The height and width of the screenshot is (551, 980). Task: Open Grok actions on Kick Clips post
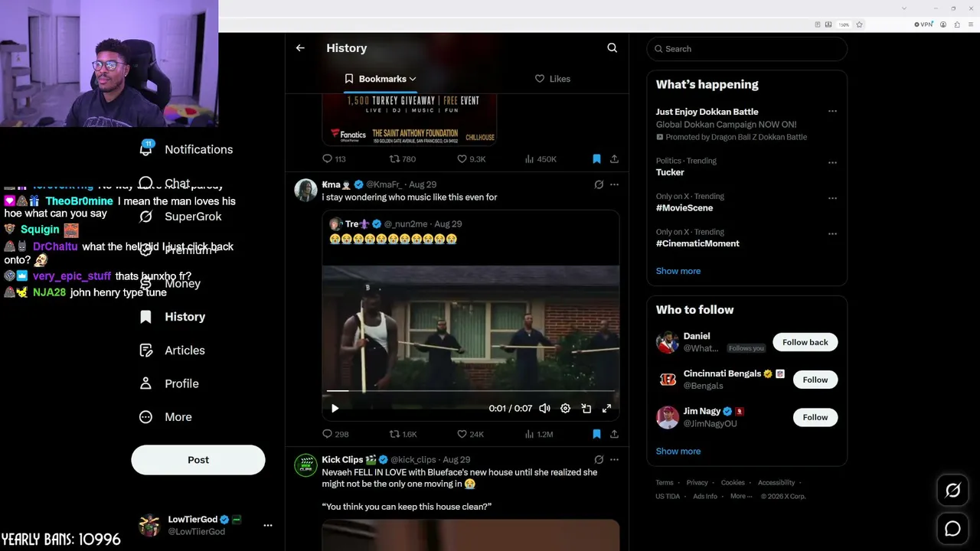tap(599, 460)
